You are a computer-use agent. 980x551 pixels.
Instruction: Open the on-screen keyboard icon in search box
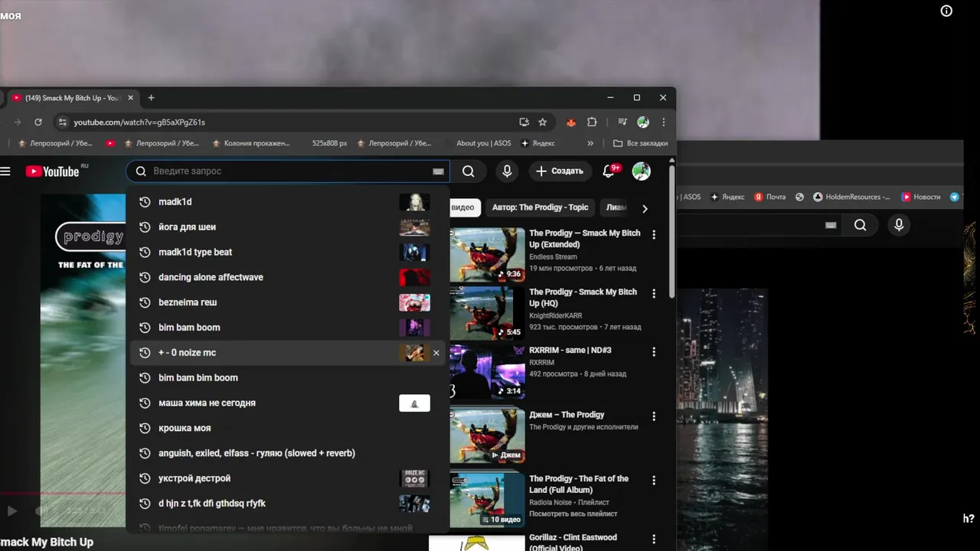click(438, 171)
